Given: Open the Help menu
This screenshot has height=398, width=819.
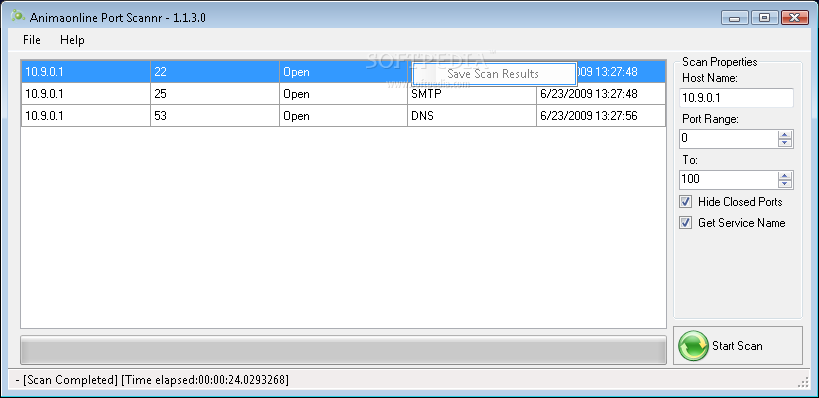Looking at the screenshot, I should [x=72, y=40].
